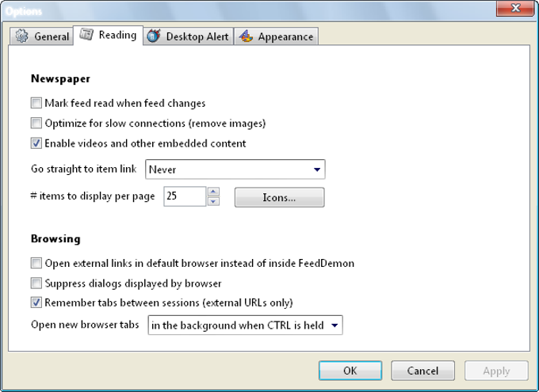Open the Go straight to item link dropdown
This screenshot has width=539, height=392.
tap(235, 169)
